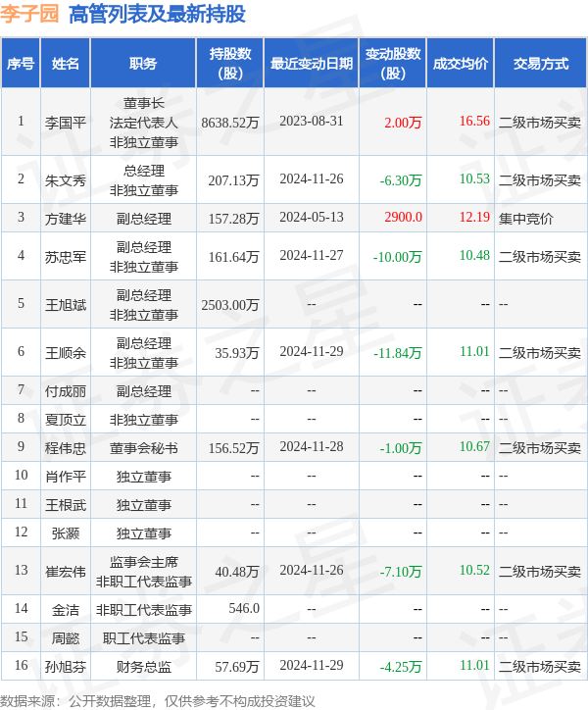Click shareholding value 157.28万
This screenshot has height=710, width=588.
[233, 219]
